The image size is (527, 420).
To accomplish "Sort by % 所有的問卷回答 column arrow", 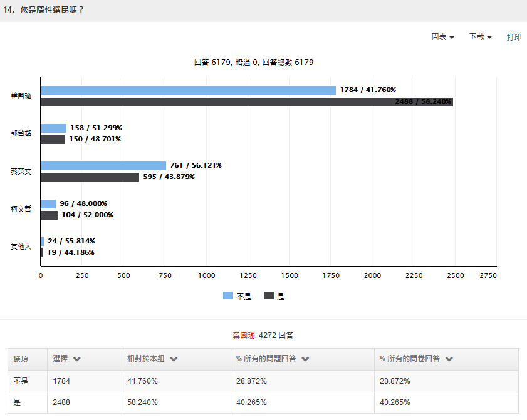I will click(449, 359).
